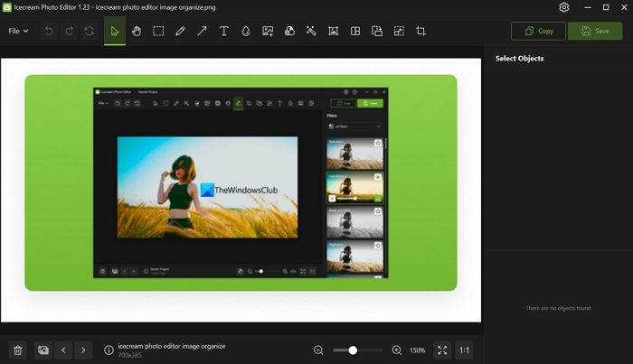Viewport: 633px width, 364px height.
Task: Select the Blur droplet tool
Action: pos(246,31)
